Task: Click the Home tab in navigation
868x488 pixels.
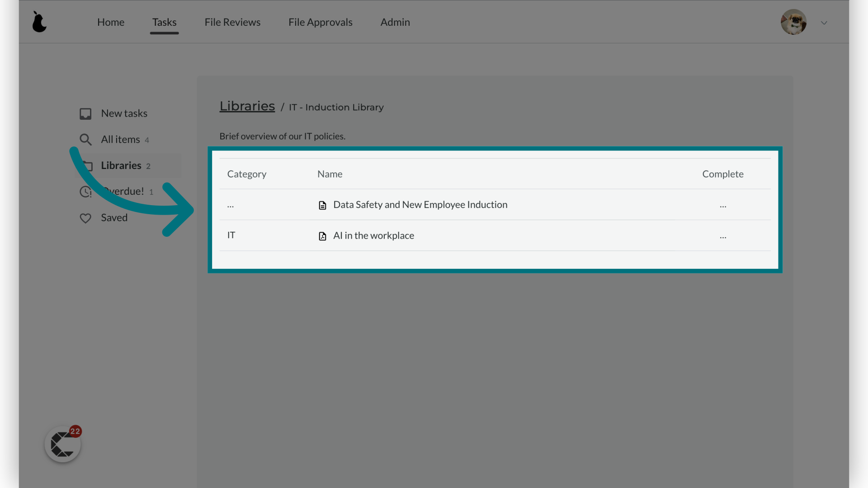Action: coord(111,22)
